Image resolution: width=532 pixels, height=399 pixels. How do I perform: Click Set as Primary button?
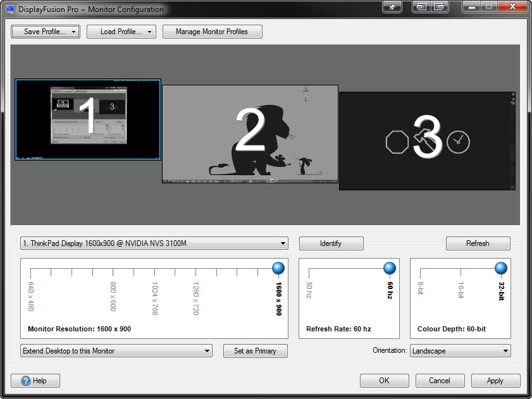click(255, 351)
